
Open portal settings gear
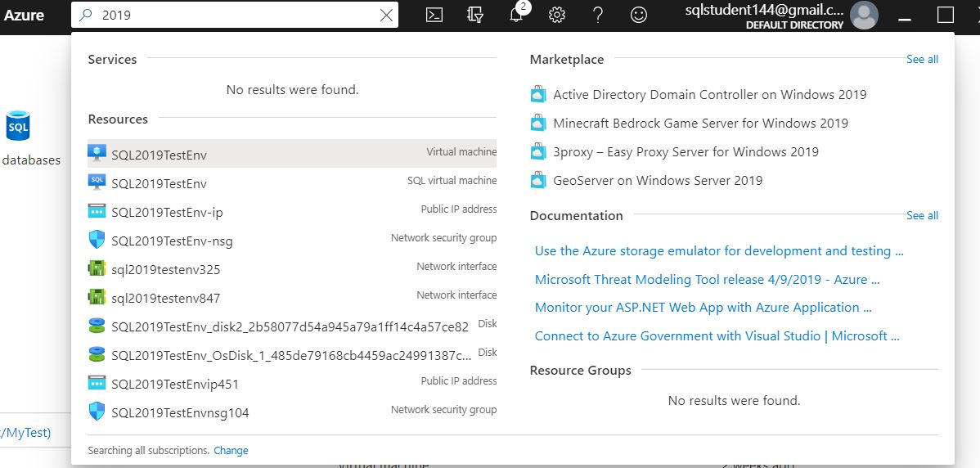click(x=557, y=15)
